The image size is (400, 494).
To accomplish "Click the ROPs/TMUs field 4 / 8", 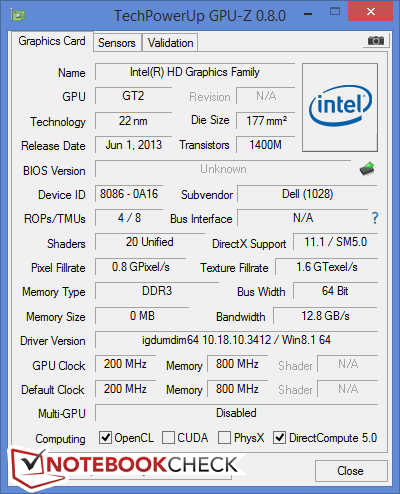I will [129, 218].
